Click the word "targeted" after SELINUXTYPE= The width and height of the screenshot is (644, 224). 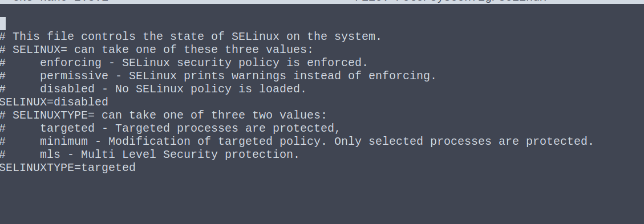pos(108,168)
